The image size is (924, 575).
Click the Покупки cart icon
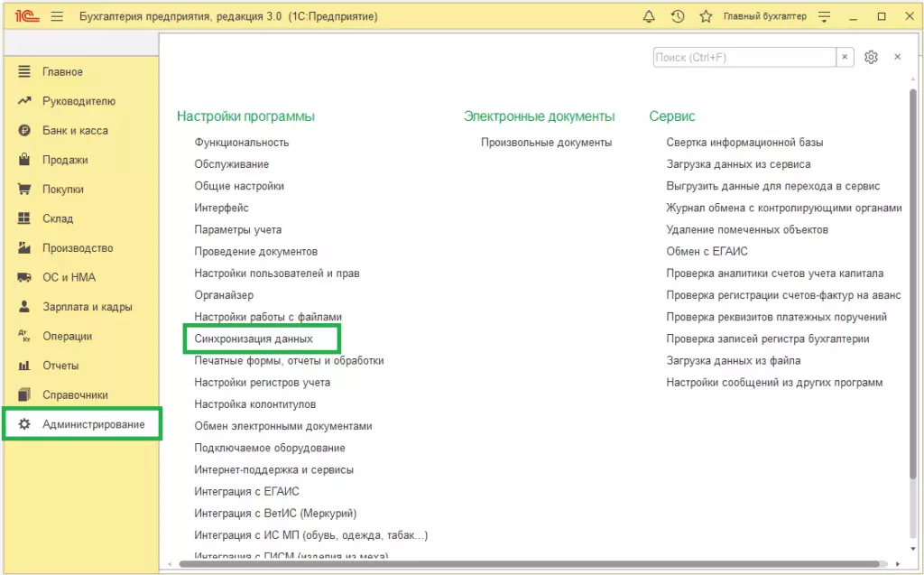coord(24,189)
